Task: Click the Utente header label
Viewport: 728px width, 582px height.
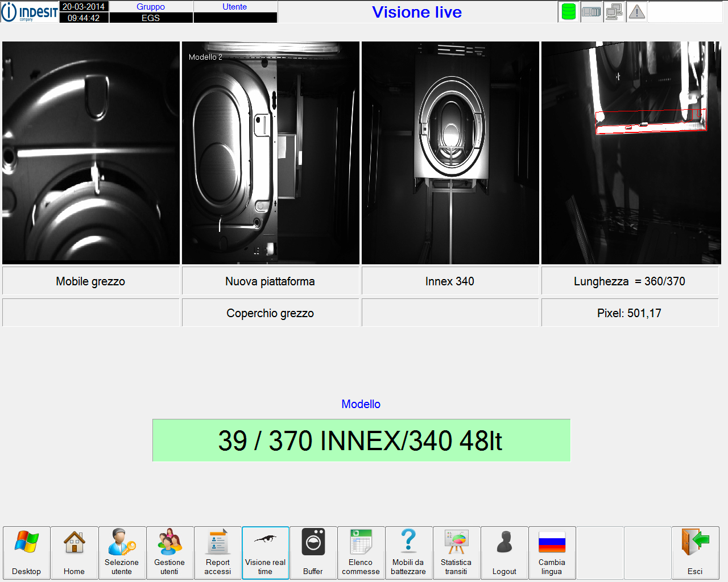Action: tap(235, 7)
